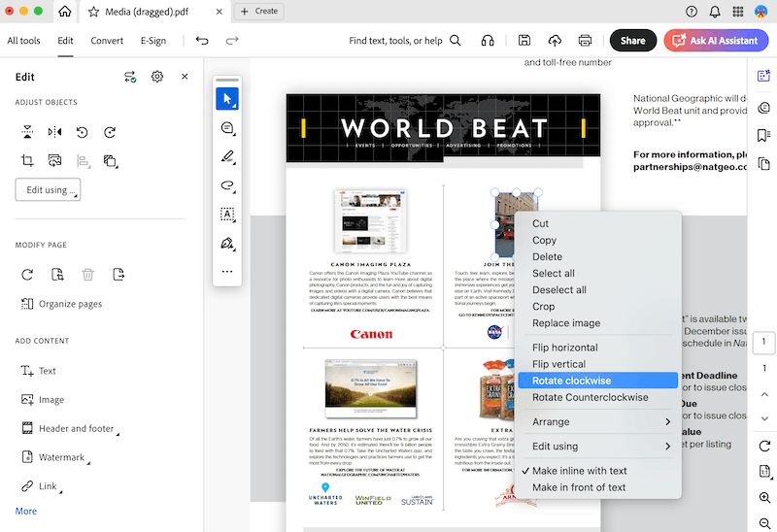Select the Edit tab

point(65,41)
